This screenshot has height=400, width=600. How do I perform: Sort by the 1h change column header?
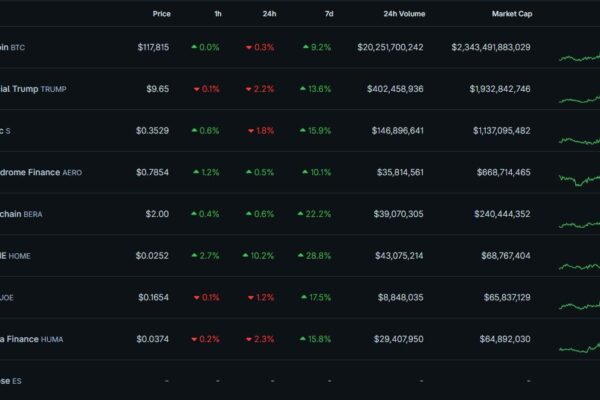(218, 14)
